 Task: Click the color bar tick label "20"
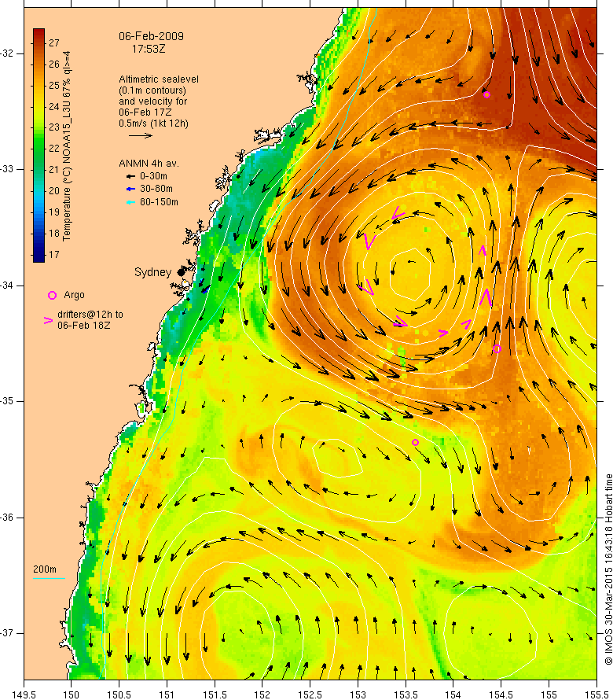54,190
